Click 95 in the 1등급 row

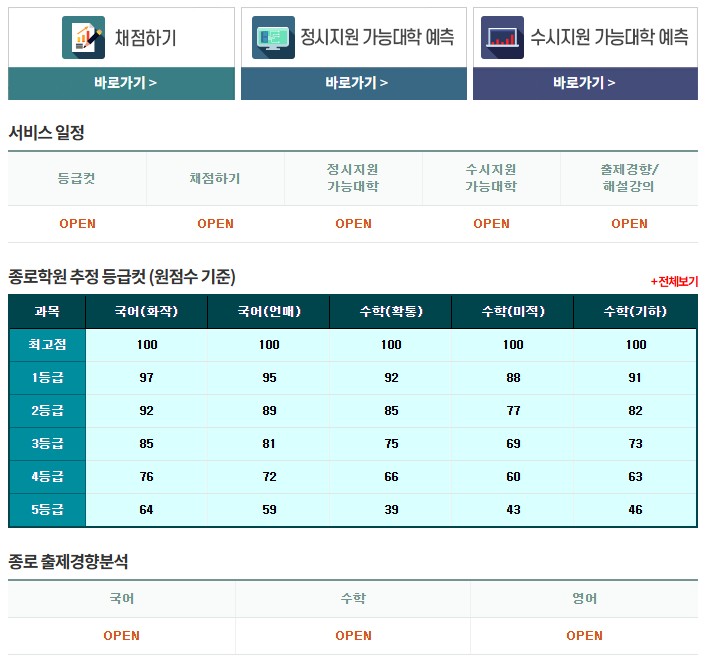(x=269, y=378)
